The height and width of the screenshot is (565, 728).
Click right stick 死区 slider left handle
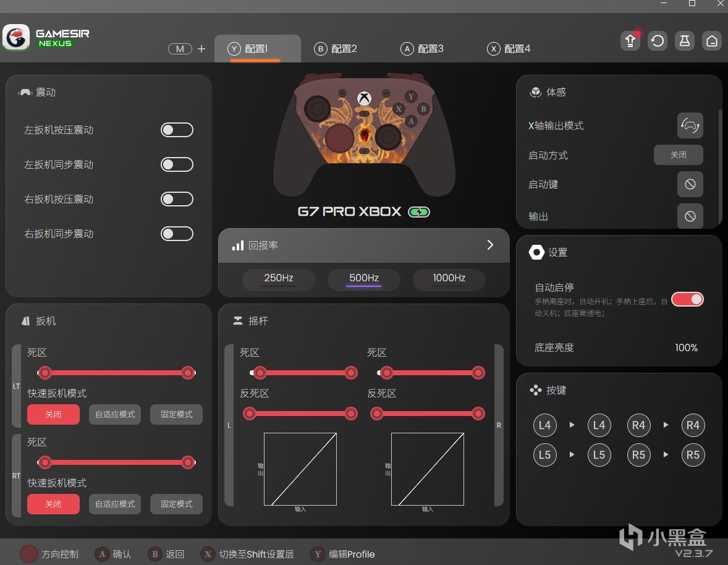pyautogui.click(x=386, y=372)
